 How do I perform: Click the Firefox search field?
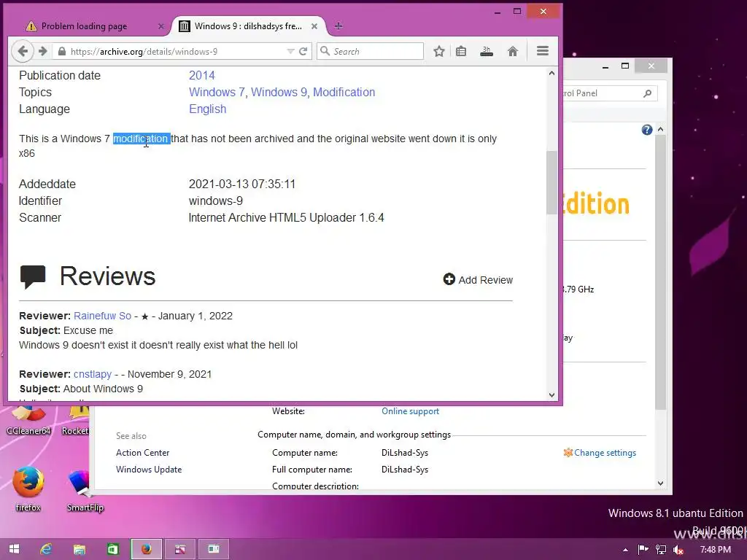click(x=370, y=51)
